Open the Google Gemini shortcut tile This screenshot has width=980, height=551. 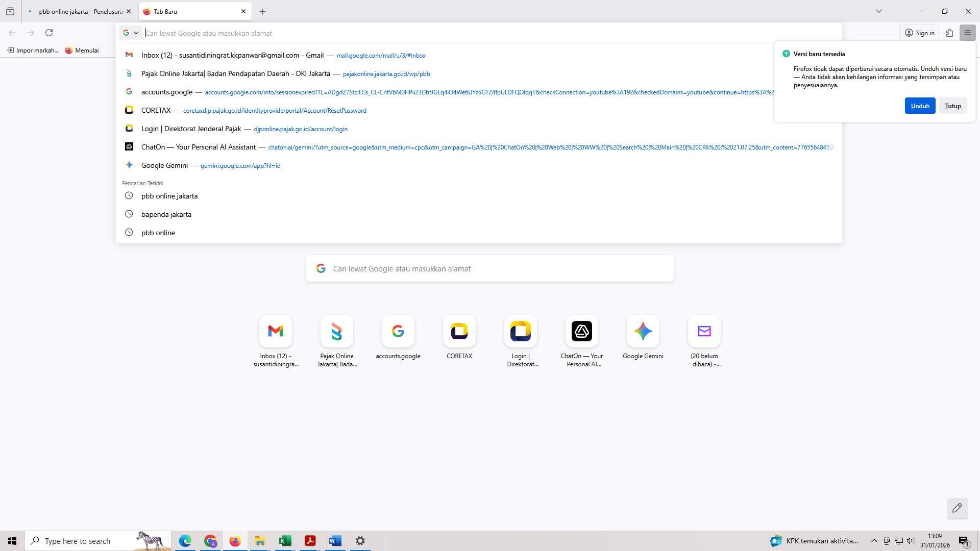pos(643,331)
